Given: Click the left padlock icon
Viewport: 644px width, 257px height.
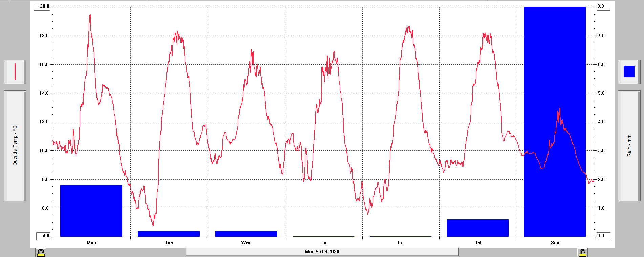Looking at the screenshot, I should coord(41,253).
